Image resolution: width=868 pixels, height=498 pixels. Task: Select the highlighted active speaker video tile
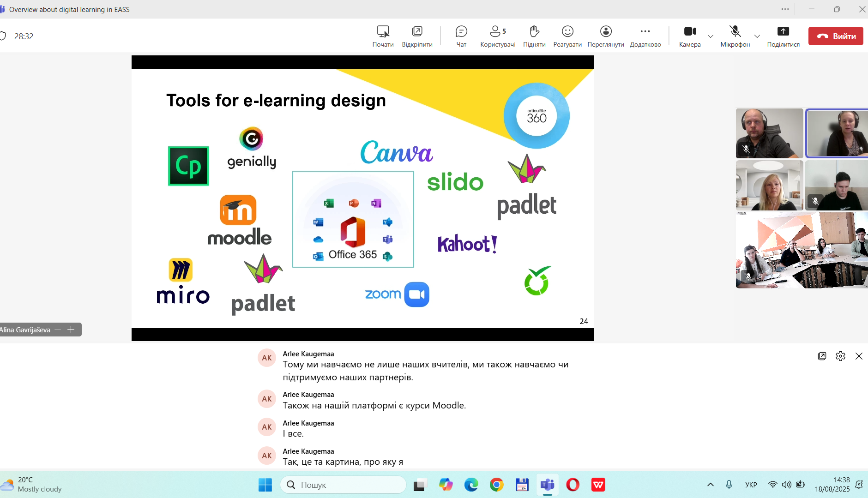[x=837, y=133]
